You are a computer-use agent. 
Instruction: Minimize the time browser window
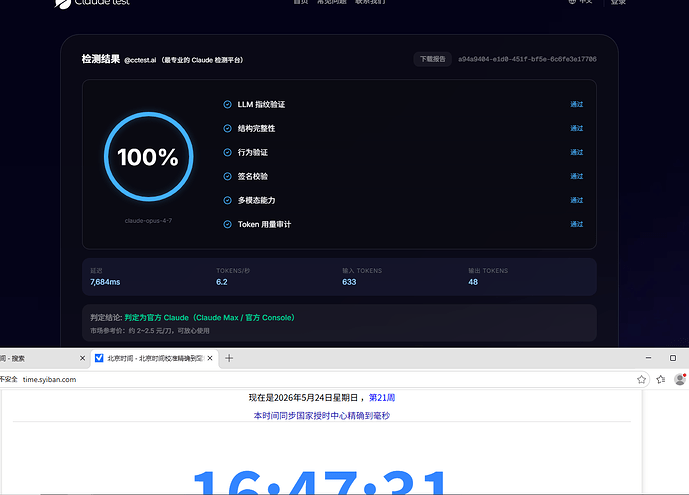click(648, 358)
